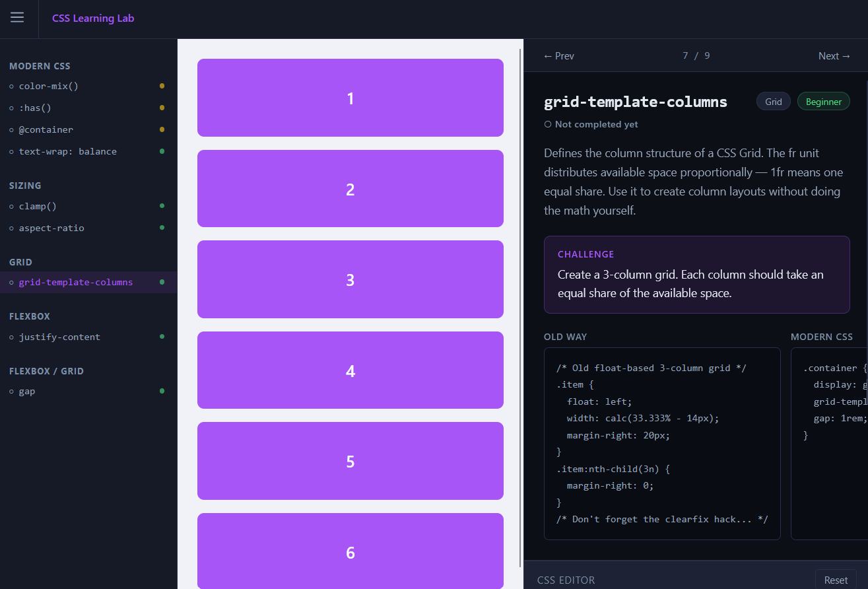Go to previous lesson with Prev

tap(558, 56)
